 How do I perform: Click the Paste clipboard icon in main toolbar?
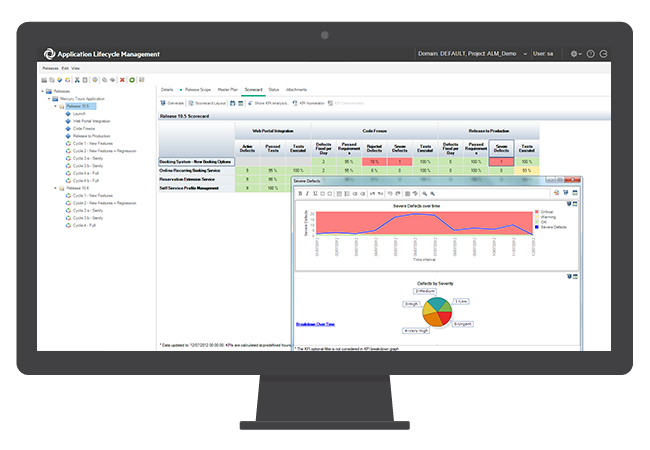[85, 80]
